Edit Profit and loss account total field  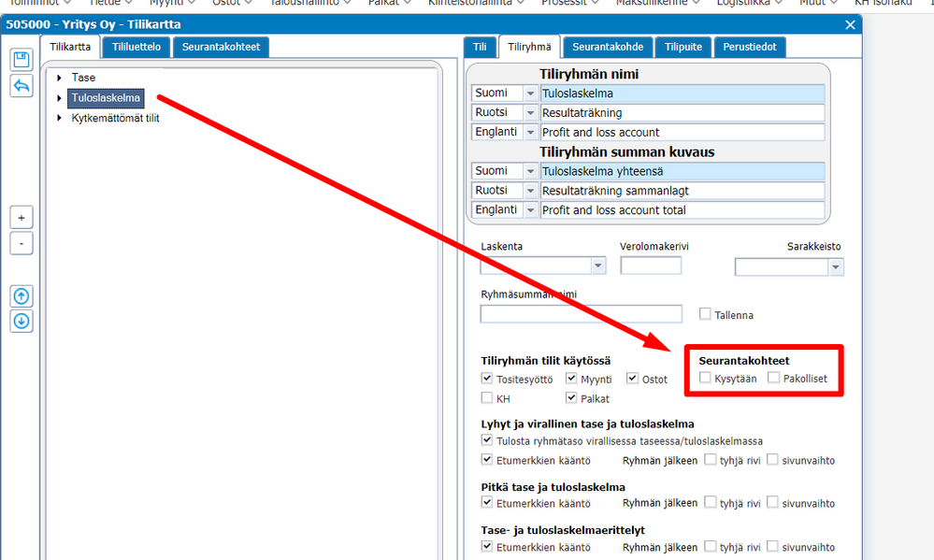(683, 210)
